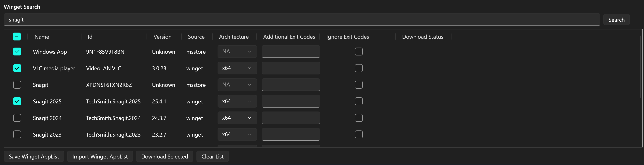
Task: Open Snagit 2024 architecture combo box
Action: coord(237,118)
